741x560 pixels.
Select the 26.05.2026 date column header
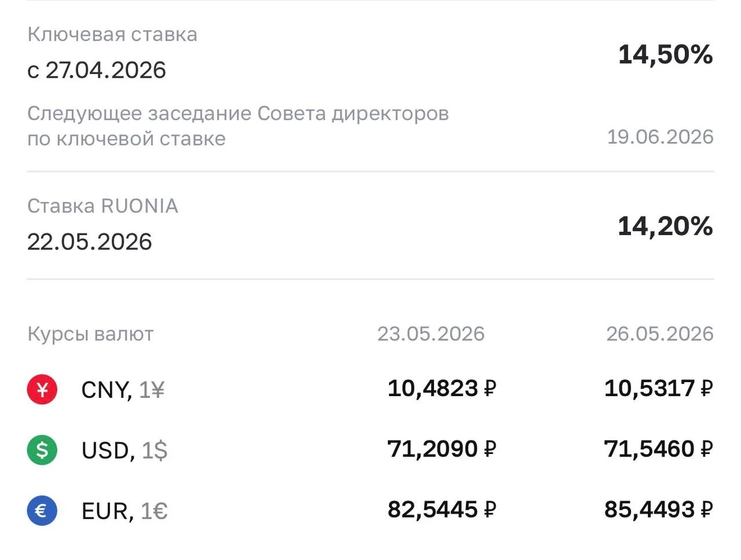point(659,334)
